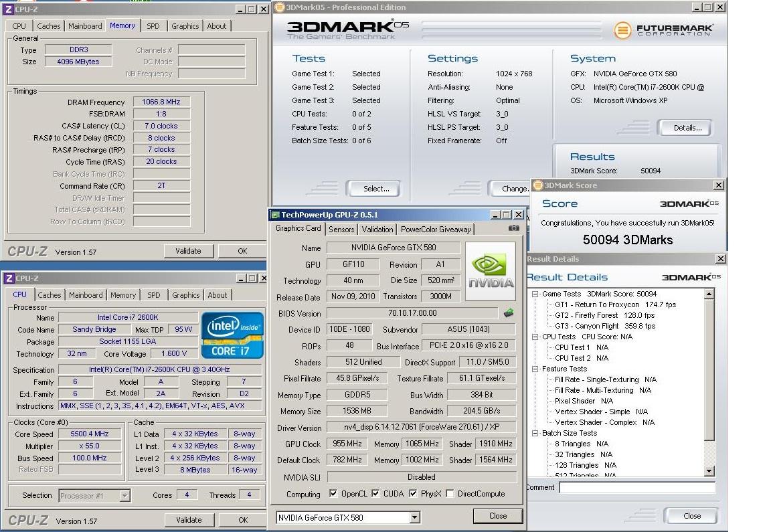The image size is (771, 532).
Task: Toggle the OpenCL checkbox in GPU-Z
Action: tap(333, 494)
